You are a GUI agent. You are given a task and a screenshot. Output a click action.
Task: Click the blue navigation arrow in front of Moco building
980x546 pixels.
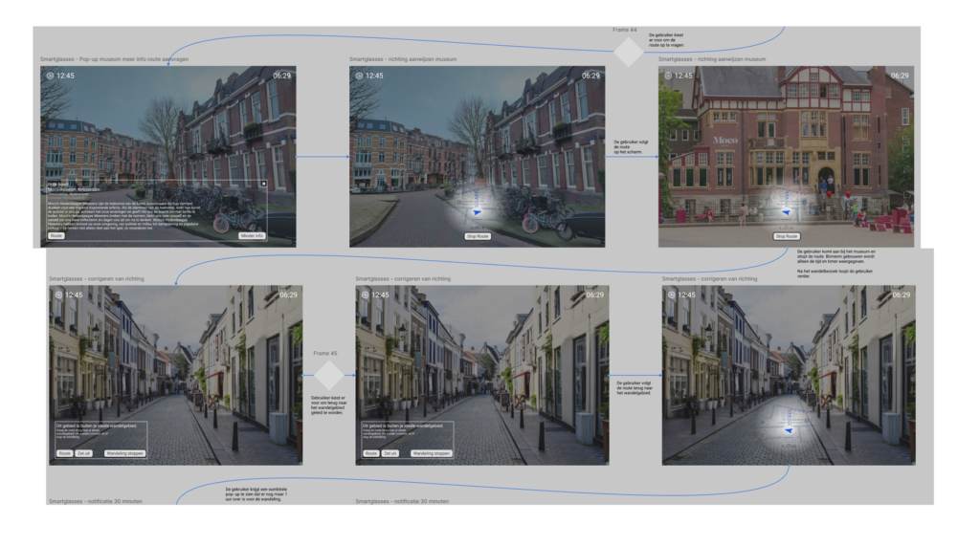tap(786, 213)
